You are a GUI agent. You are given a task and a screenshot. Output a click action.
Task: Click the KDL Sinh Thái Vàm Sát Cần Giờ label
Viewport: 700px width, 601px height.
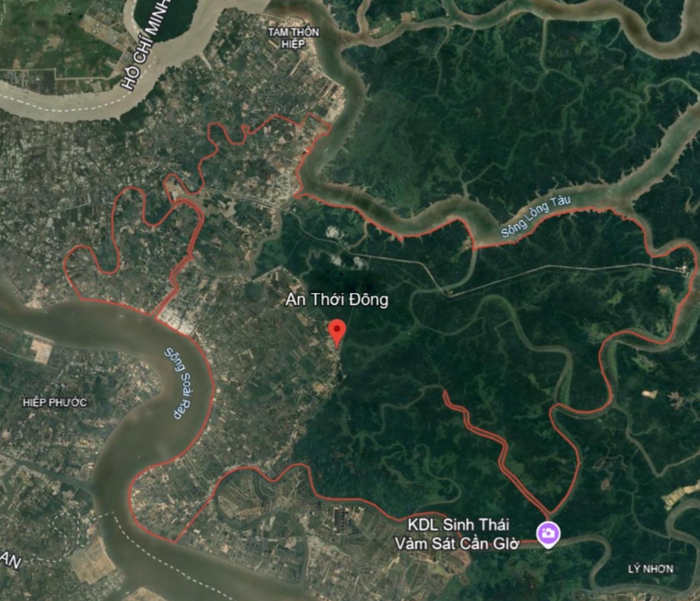457,534
